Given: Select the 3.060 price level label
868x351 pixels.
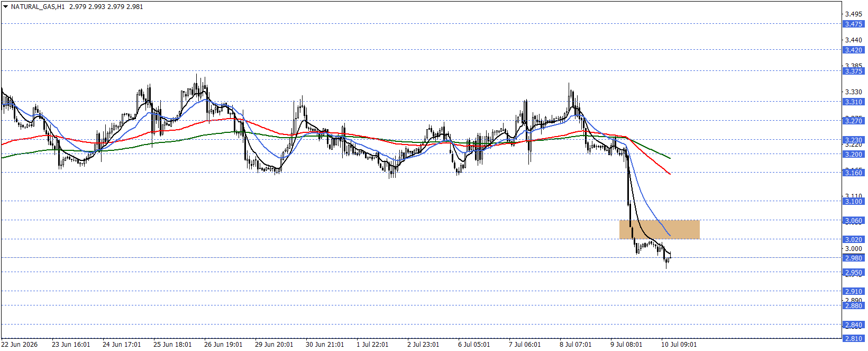Looking at the screenshot, I should click(x=853, y=220).
